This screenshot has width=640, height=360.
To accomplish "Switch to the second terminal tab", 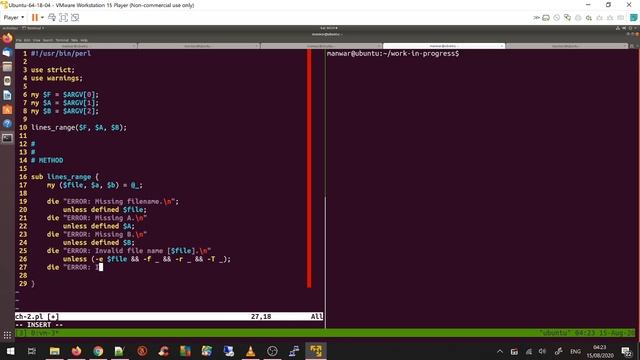I will click(199, 46).
